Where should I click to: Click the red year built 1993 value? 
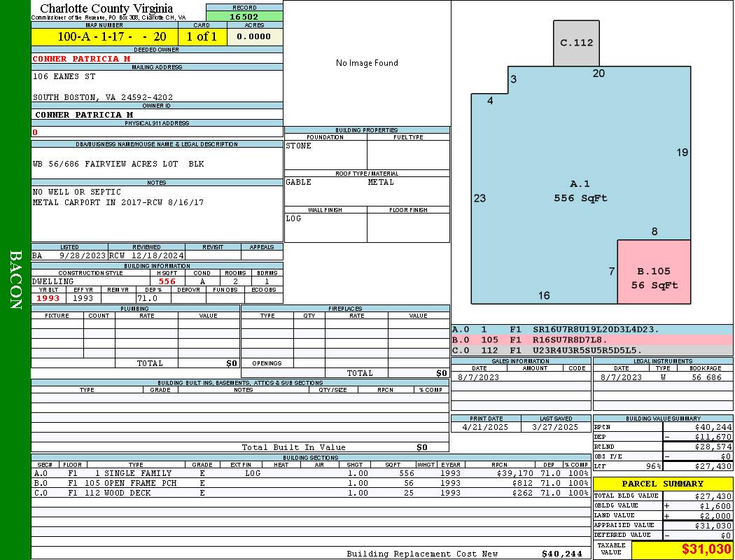click(49, 298)
